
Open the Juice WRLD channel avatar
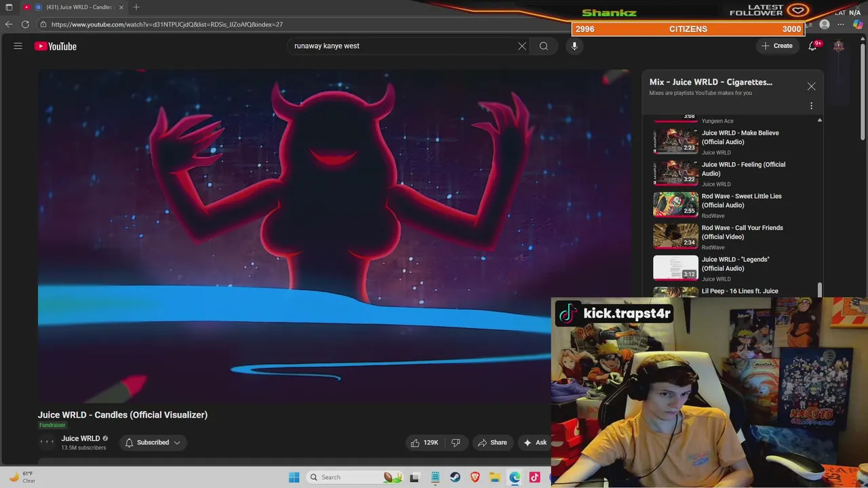coord(47,443)
